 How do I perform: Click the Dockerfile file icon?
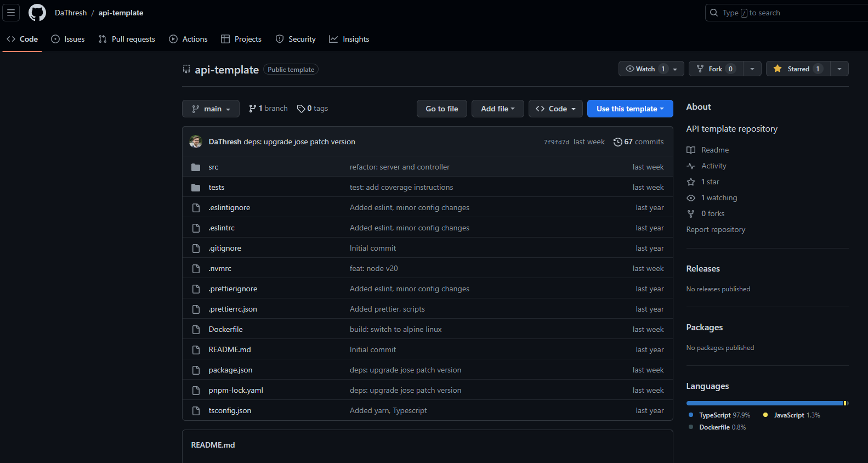(196, 330)
